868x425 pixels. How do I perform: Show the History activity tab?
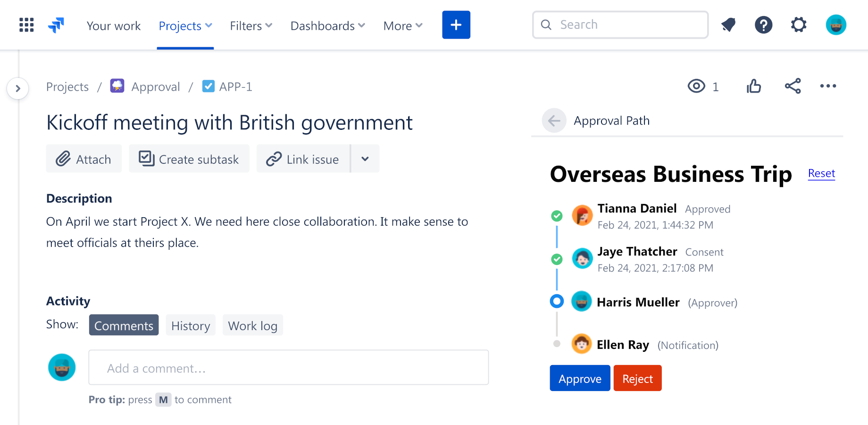click(191, 325)
